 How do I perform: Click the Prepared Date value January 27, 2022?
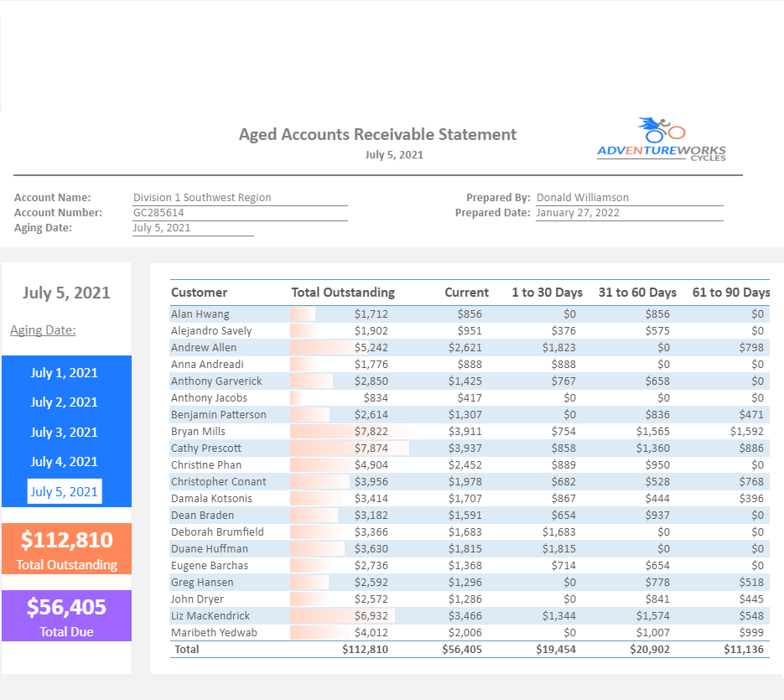[x=578, y=212]
